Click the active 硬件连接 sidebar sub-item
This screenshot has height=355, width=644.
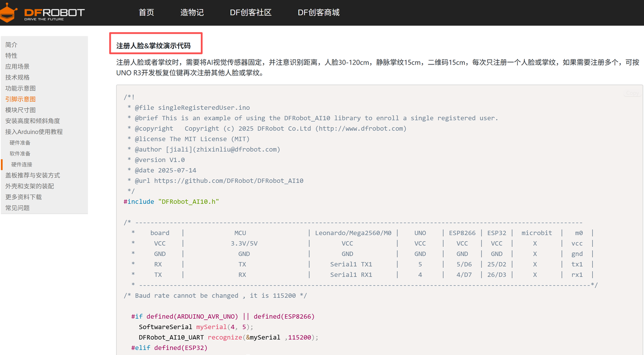coord(22,165)
